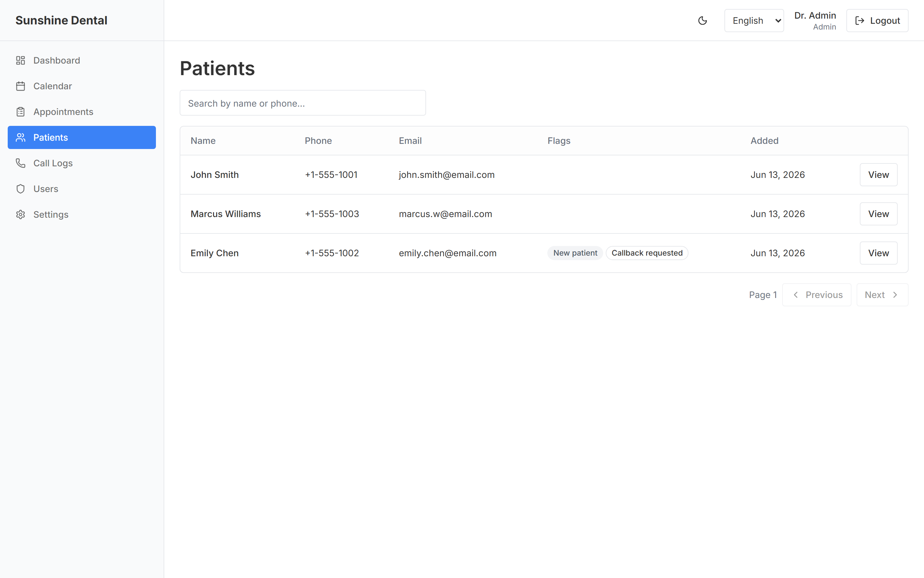Image resolution: width=924 pixels, height=578 pixels.
Task: Click the Logout button
Action: pyautogui.click(x=877, y=21)
